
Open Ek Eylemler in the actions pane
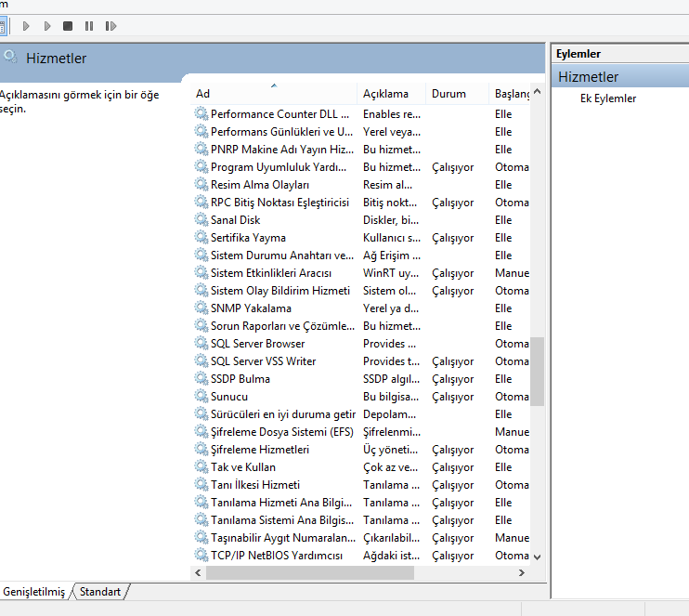click(608, 98)
